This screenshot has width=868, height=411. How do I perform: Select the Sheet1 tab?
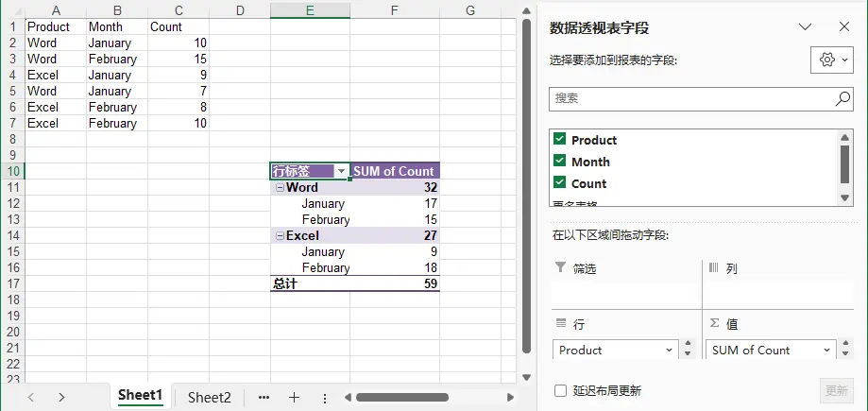pos(140,396)
